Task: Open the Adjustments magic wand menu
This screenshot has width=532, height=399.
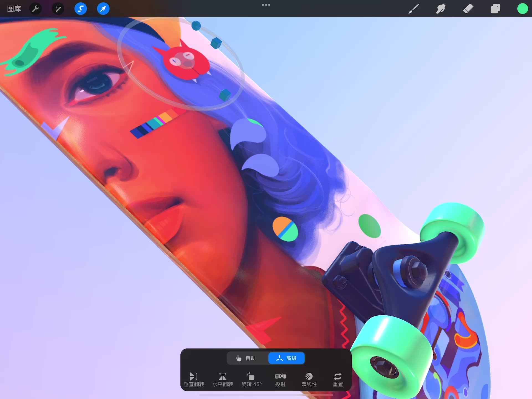Action: tap(58, 9)
